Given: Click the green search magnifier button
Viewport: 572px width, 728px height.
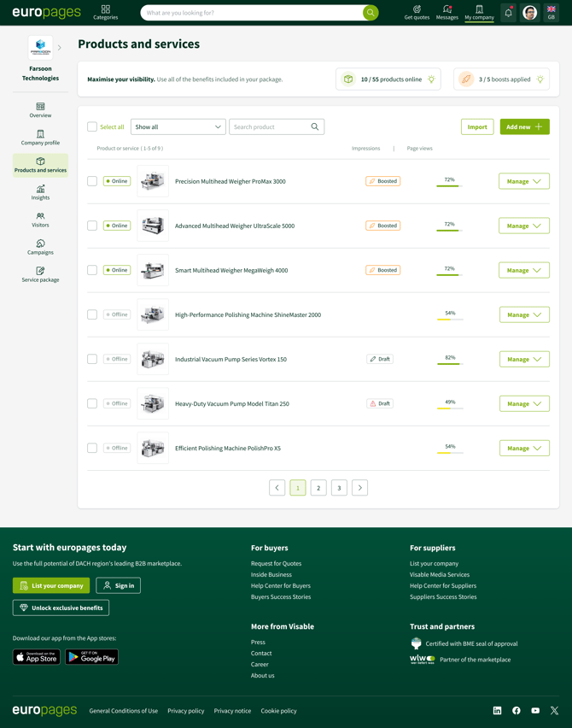Looking at the screenshot, I should click(371, 13).
